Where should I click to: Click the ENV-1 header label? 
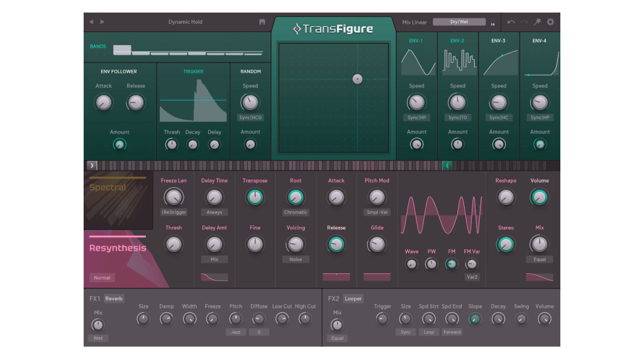click(416, 41)
